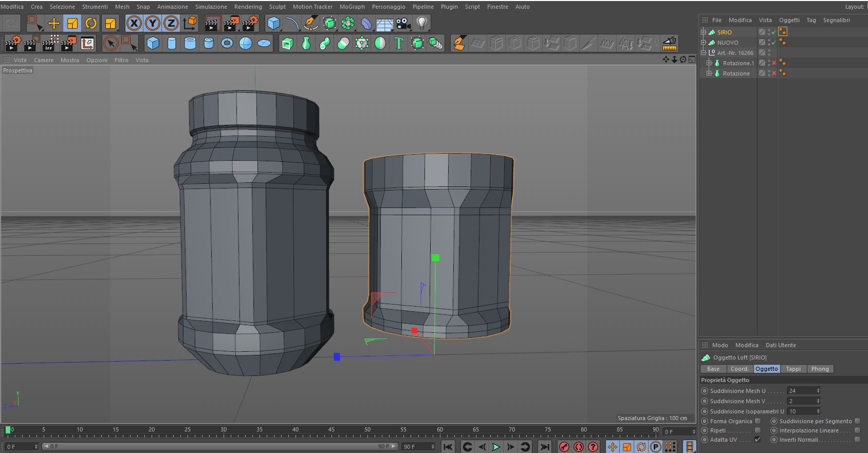Collapse the Art.-Nr. 16266 group
868x453 pixels.
pos(704,52)
